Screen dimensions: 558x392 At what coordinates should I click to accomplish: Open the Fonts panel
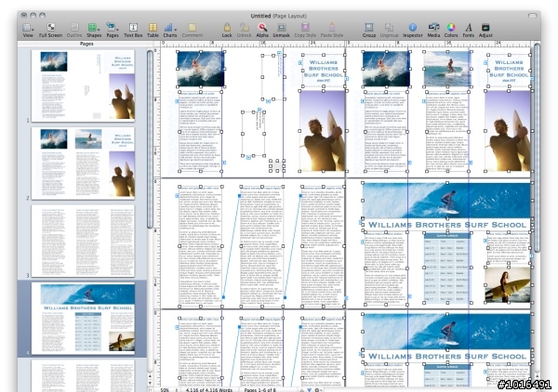pos(469,30)
